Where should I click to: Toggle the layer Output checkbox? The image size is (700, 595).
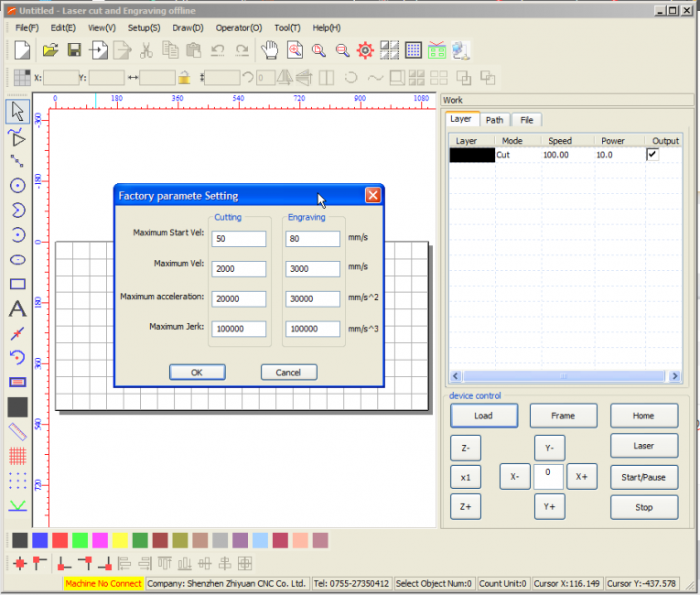click(652, 155)
